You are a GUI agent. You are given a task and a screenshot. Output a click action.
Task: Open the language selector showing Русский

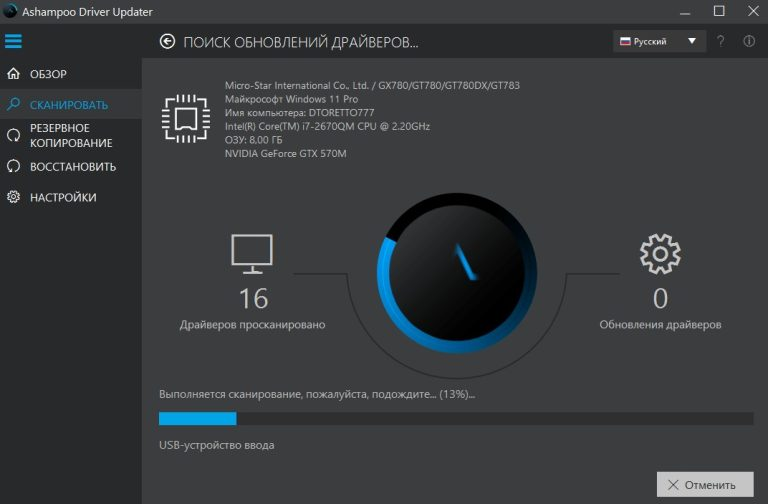pos(659,41)
